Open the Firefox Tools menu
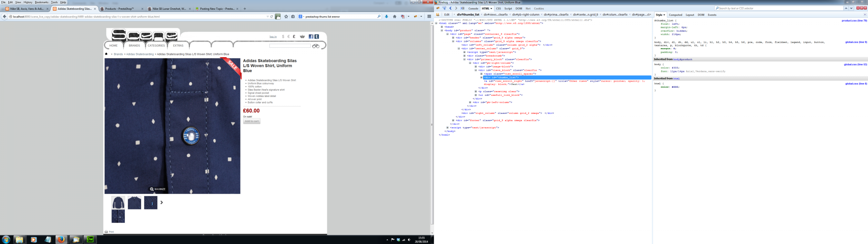Image resolution: width=868 pixels, height=244 pixels. click(x=54, y=2)
